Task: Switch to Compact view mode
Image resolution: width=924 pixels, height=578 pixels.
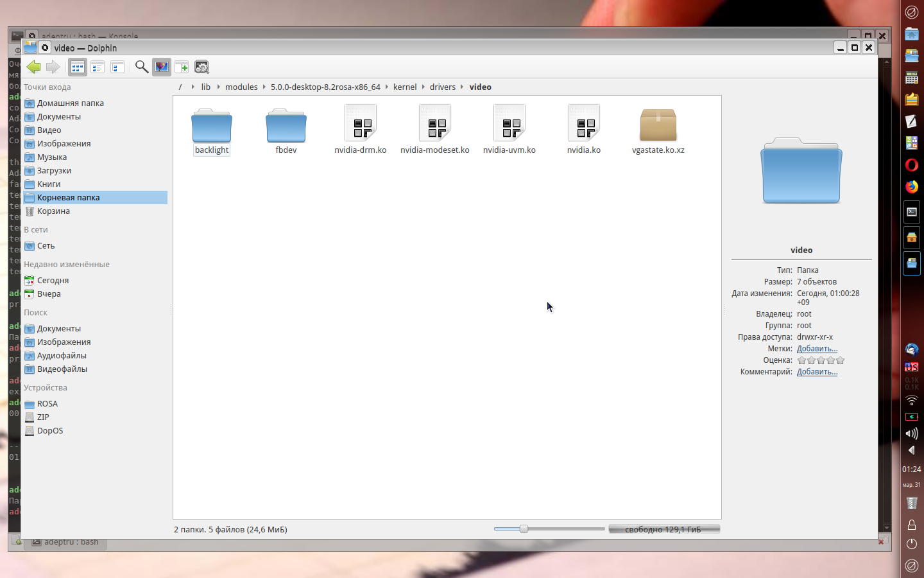Action: 98,67
